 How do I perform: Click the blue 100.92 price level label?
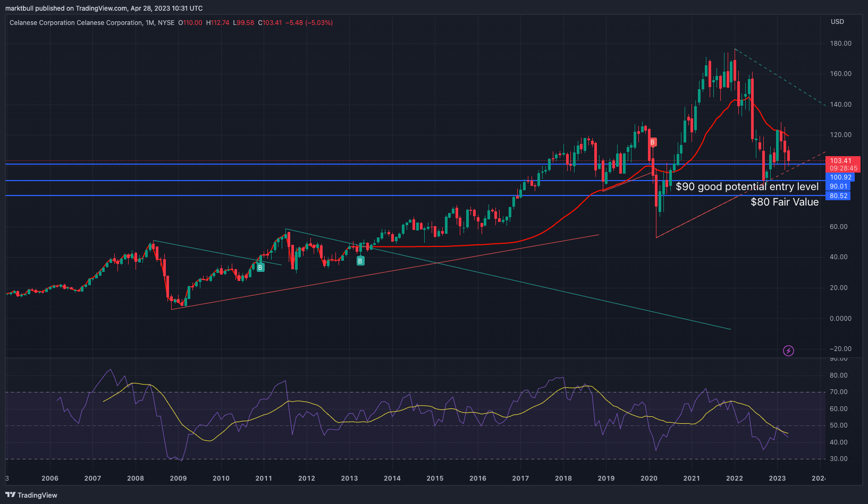pos(840,177)
